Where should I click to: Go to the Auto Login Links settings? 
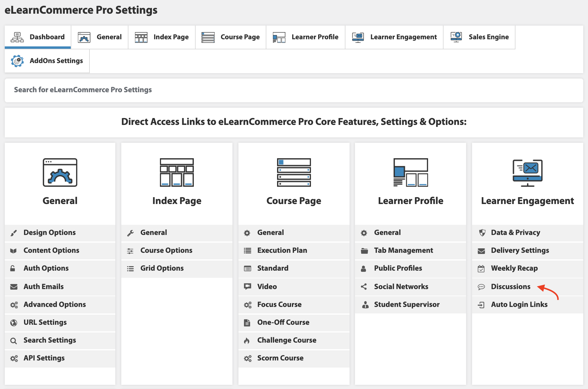click(519, 305)
